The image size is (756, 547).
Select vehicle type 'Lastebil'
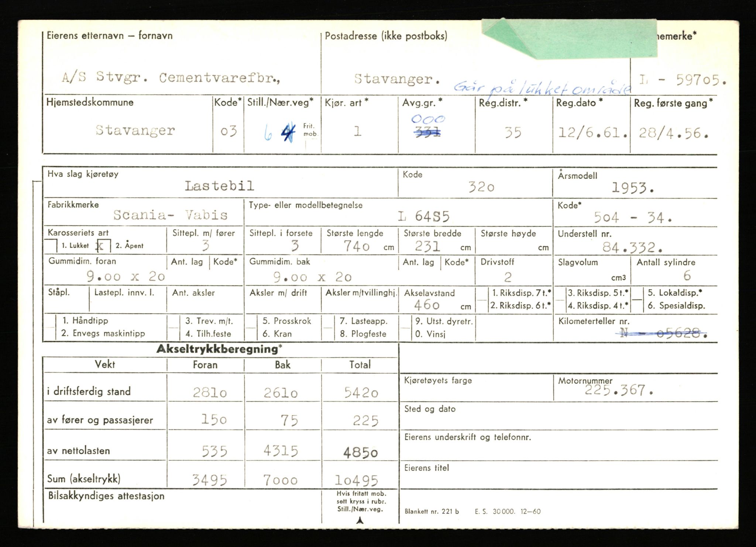219,186
